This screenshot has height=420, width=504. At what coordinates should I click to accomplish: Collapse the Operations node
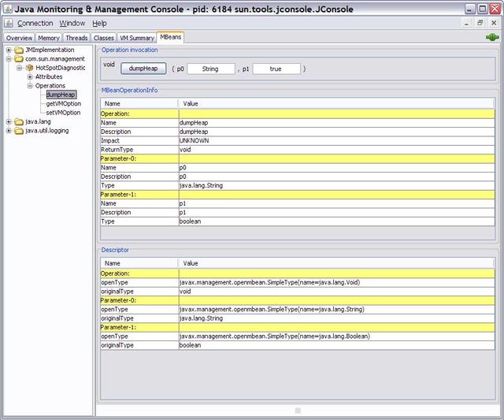tap(29, 86)
